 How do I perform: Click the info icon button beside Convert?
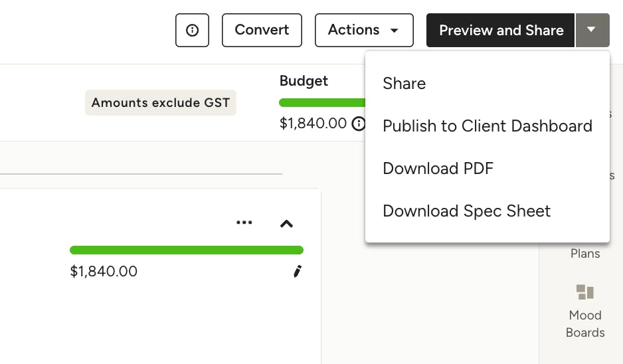coord(192,31)
